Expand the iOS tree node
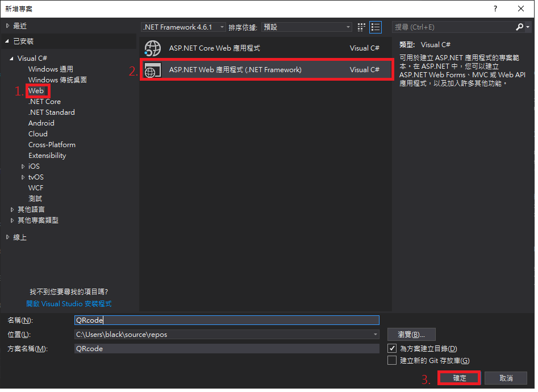The image size is (538, 392). coord(23,166)
